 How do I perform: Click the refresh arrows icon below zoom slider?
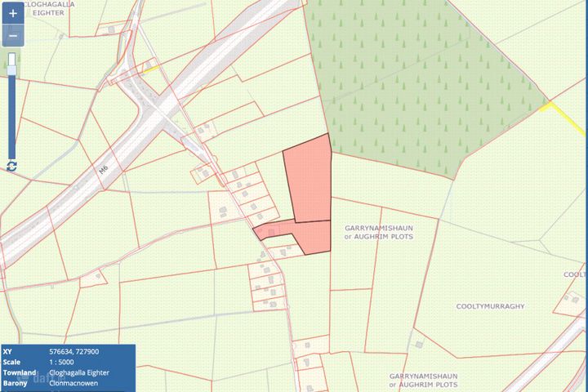tap(11, 166)
